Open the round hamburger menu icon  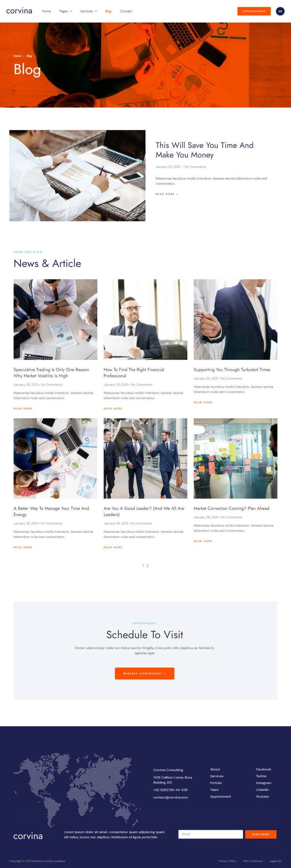[x=280, y=11]
